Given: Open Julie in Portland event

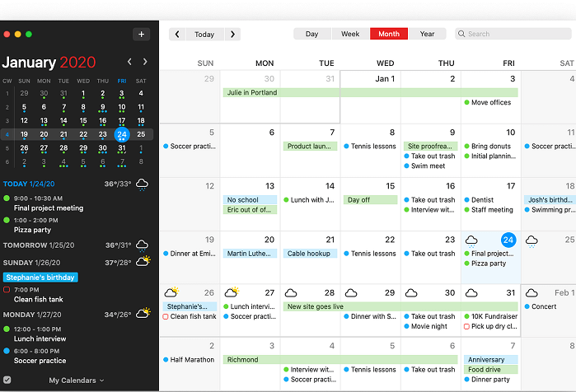Looking at the screenshot, I should (370, 92).
